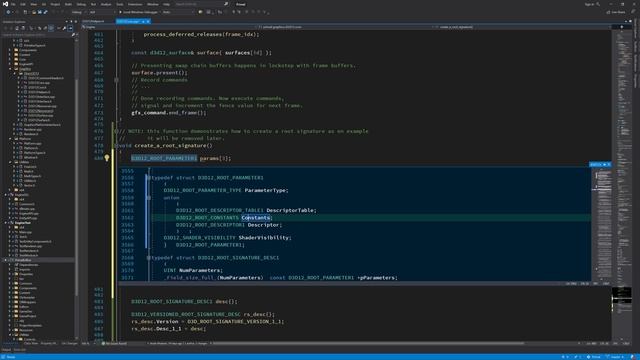Switch to the Git Changes bottom tab
This screenshot has height=360, width=640.
coord(69,344)
